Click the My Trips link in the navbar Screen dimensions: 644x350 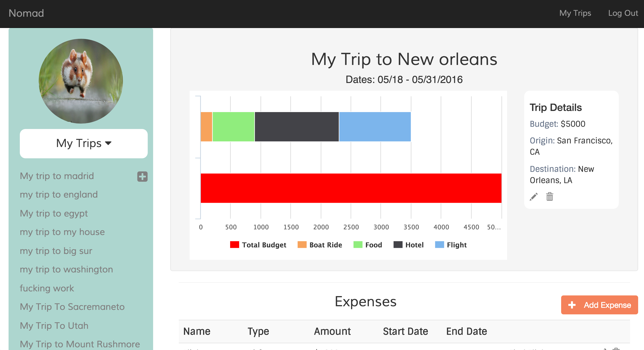[x=575, y=13]
